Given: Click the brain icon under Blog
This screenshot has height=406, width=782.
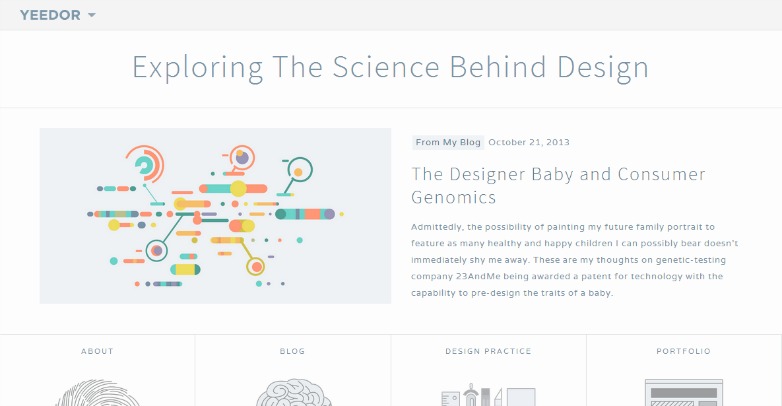Looking at the screenshot, I should tap(293, 393).
